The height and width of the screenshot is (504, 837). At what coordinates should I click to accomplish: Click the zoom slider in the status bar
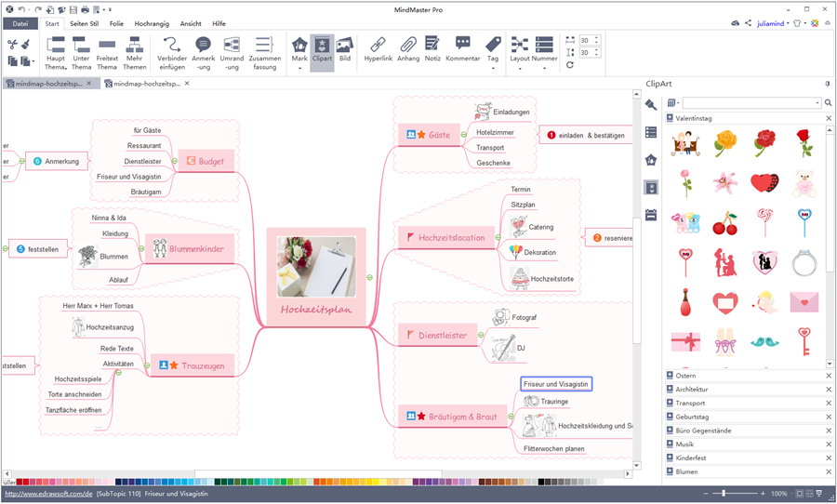[x=725, y=494]
